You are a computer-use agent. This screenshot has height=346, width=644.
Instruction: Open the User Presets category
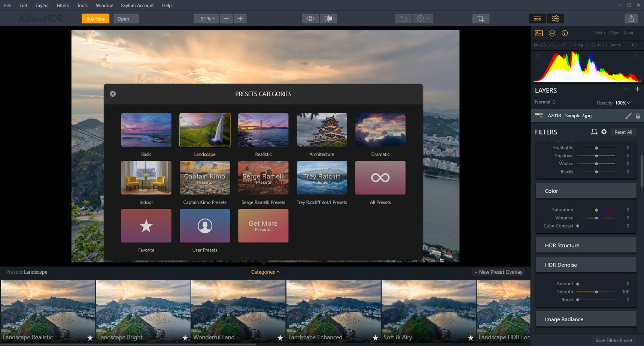pos(205,226)
